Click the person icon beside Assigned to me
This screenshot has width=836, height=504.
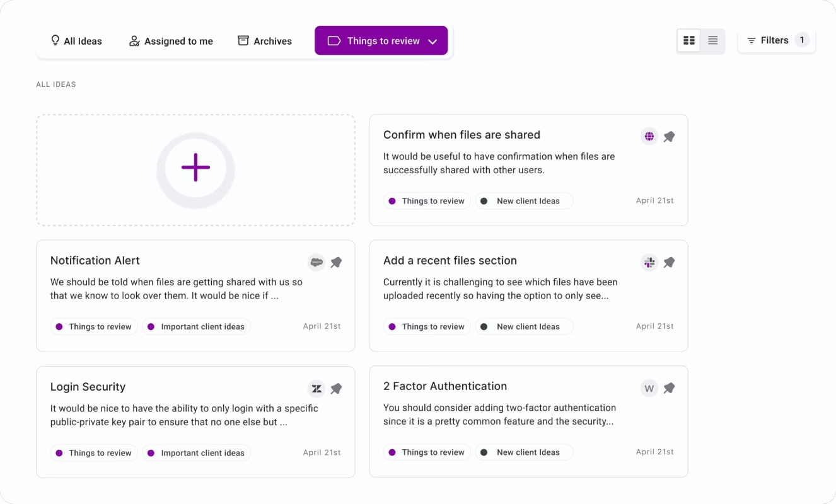[134, 41]
